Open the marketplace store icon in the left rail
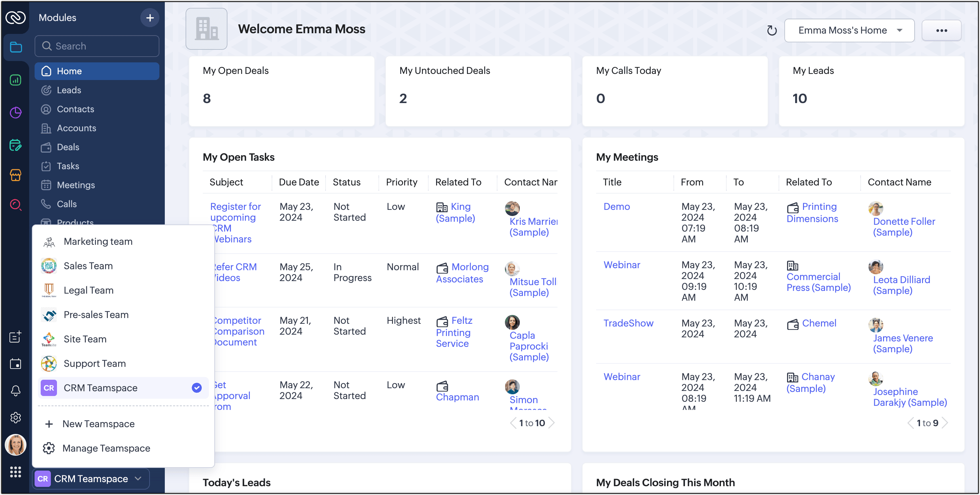Screen dimensions: 980x495 coord(16,175)
